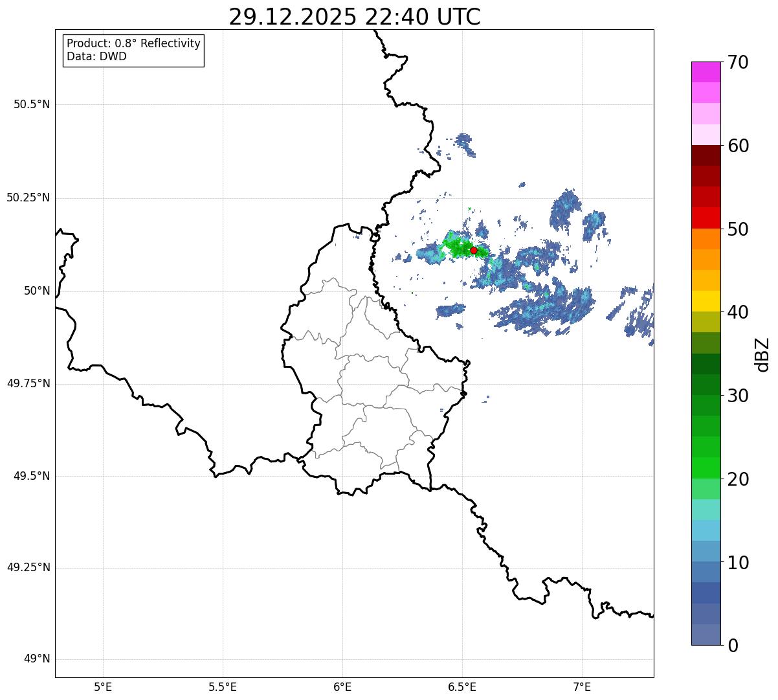Screen dimensions: 778x700
Task: Click the 6.5°E longitude label
Action: pos(462,686)
